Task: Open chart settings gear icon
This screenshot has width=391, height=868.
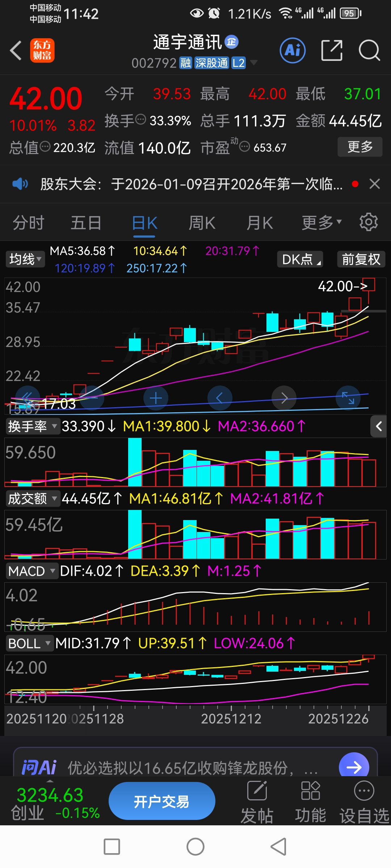Action: [x=369, y=222]
